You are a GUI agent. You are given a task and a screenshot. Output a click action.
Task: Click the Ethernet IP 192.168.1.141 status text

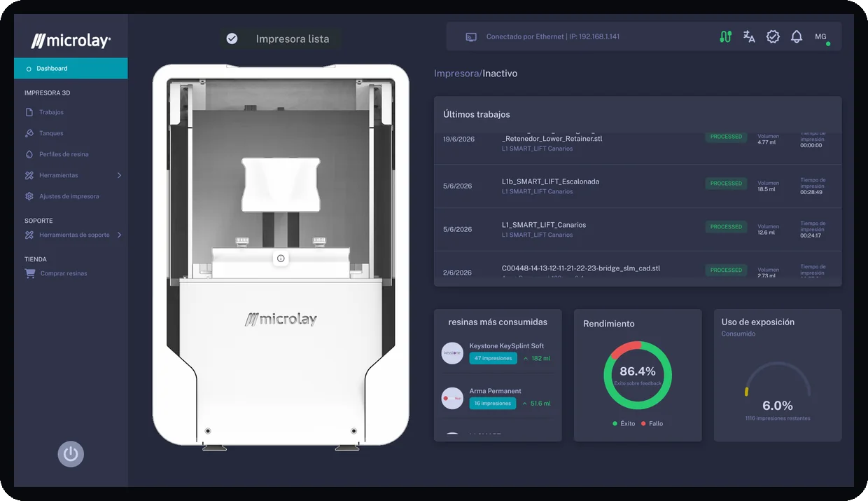coord(553,37)
